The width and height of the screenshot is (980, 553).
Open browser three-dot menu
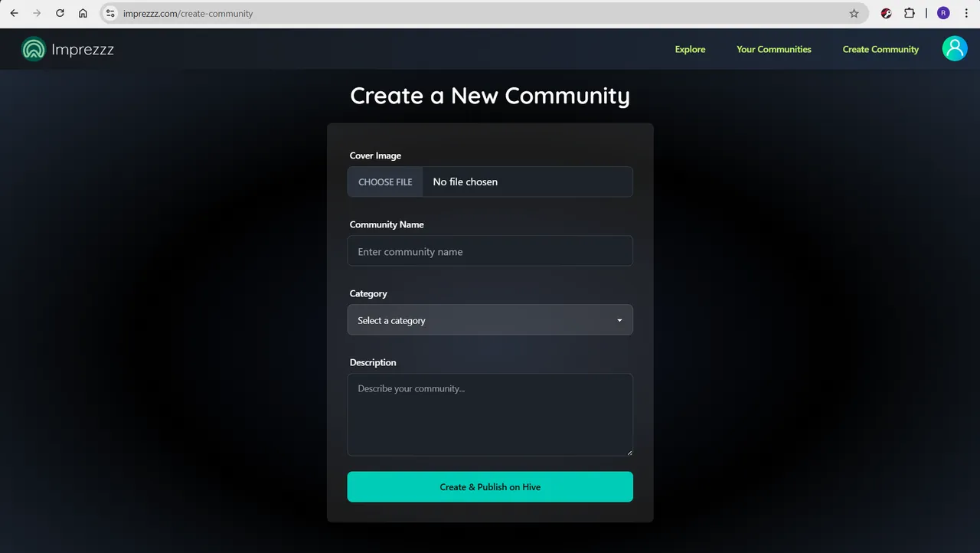[966, 13]
